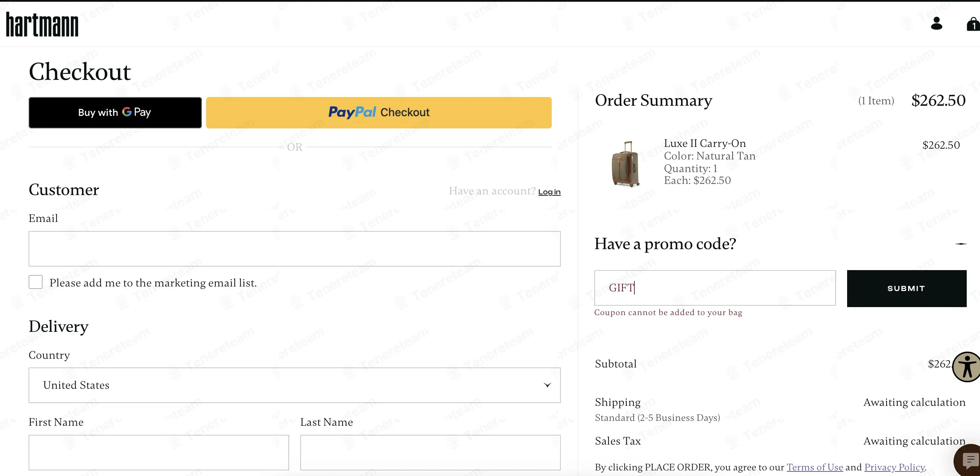This screenshot has height=476, width=980.
Task: Collapse the promo code section minus icon
Action: (x=960, y=244)
